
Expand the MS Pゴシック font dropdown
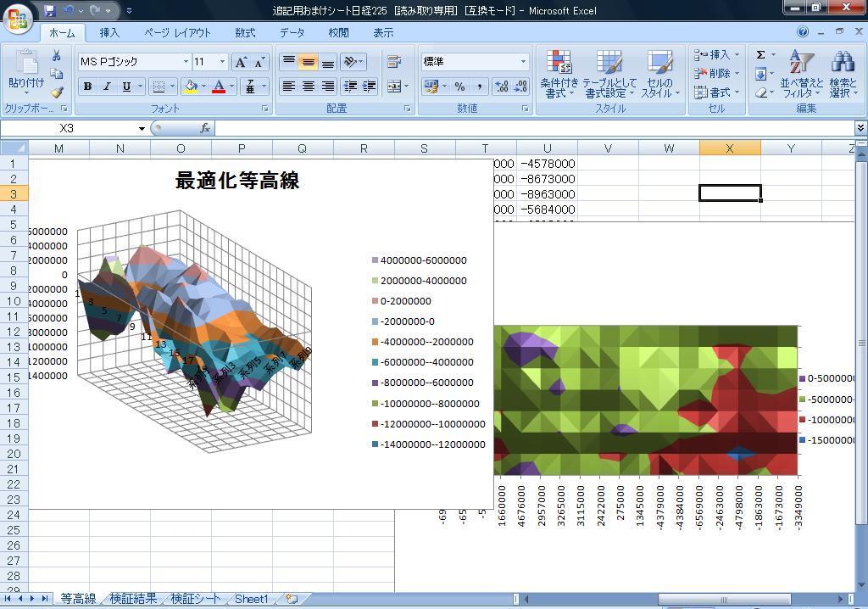pyautogui.click(x=186, y=62)
